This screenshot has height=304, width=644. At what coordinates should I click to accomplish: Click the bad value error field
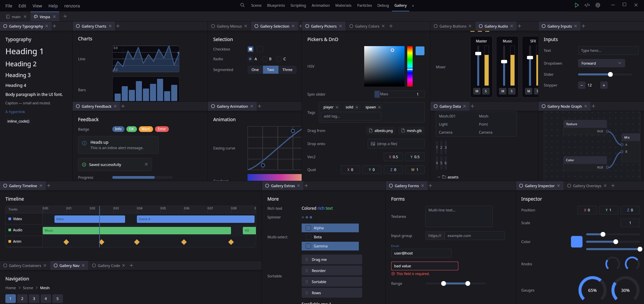pos(424,266)
